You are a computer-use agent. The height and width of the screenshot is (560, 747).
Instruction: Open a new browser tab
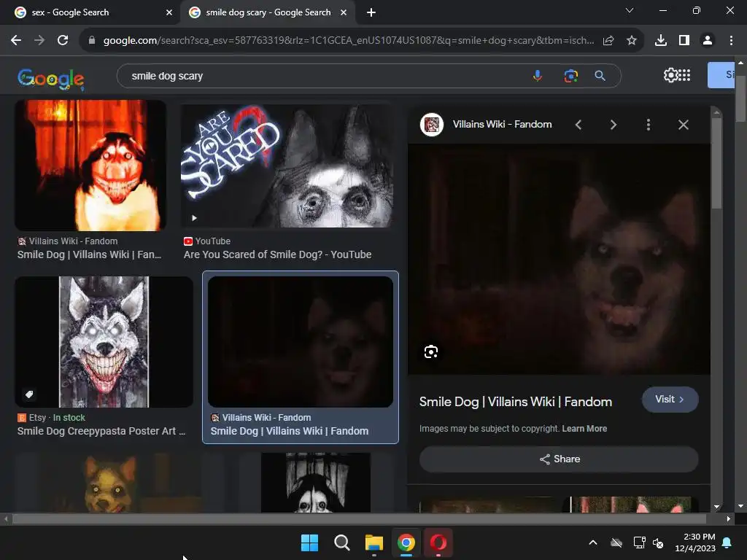[x=371, y=12]
